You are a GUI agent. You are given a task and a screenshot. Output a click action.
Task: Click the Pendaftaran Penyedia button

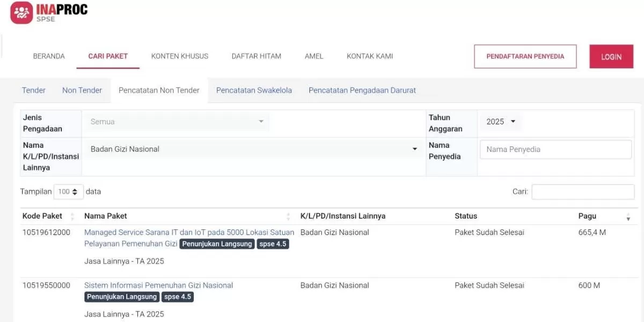click(525, 56)
